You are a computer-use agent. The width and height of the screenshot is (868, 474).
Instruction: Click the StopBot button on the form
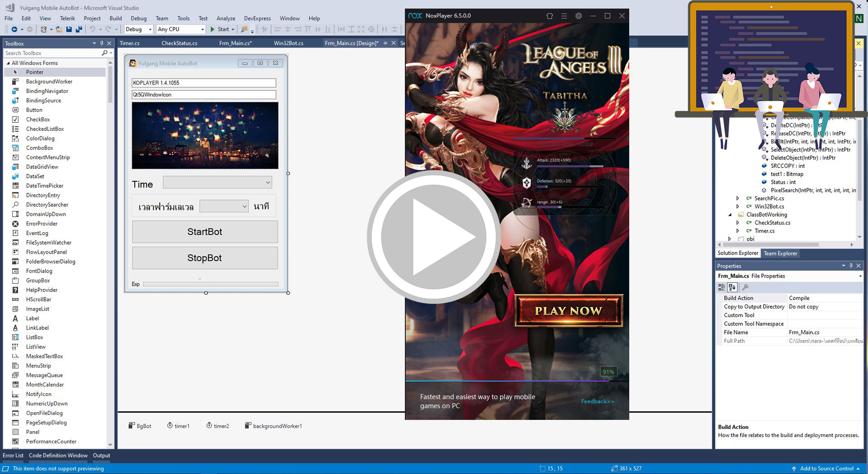coord(205,258)
